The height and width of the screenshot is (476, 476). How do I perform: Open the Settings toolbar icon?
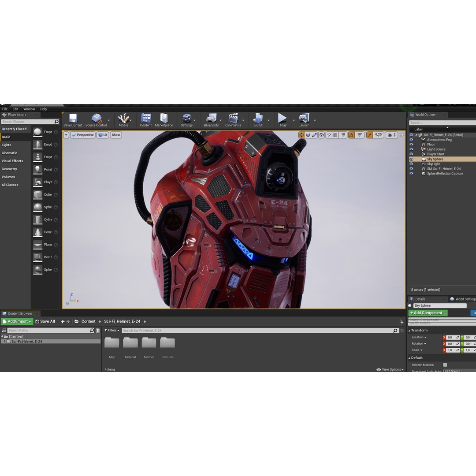click(187, 118)
